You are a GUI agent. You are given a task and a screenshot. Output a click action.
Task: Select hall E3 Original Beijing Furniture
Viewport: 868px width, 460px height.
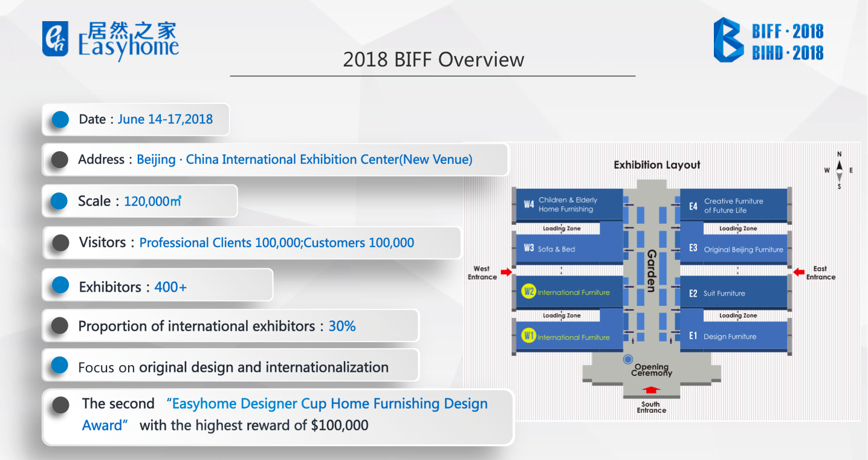(734, 249)
